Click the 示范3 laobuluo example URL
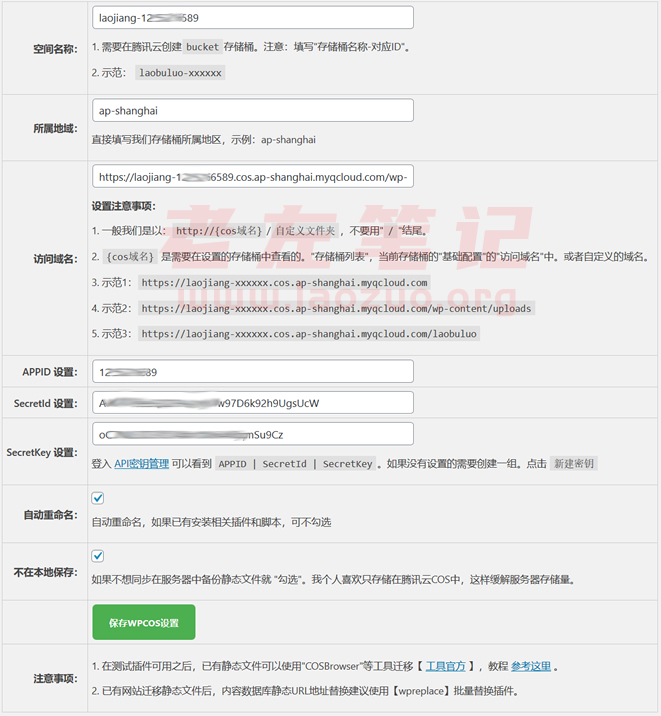 coord(309,334)
